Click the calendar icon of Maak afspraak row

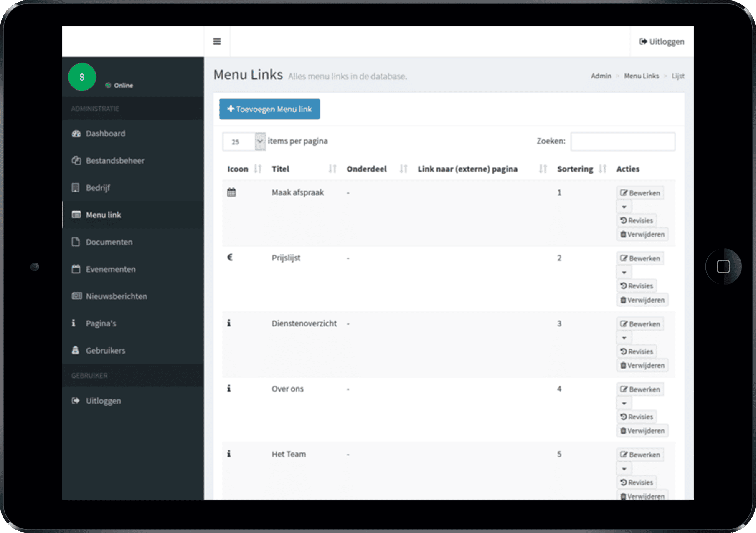[x=231, y=192]
